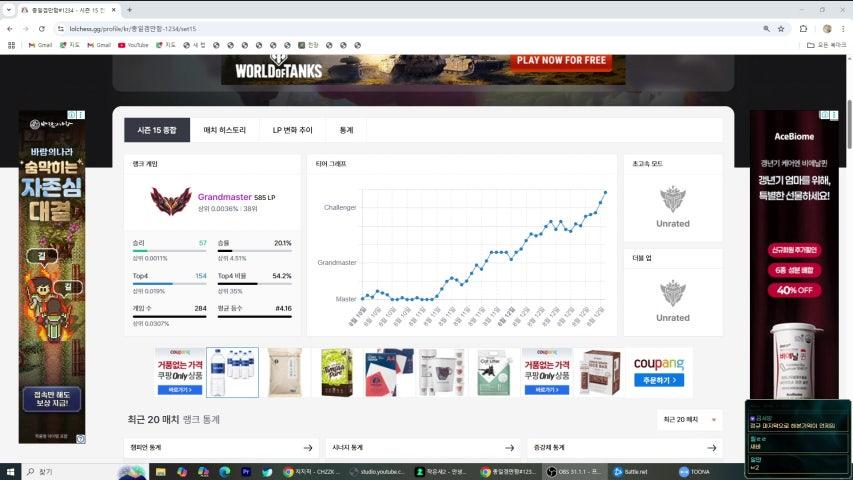Viewport: 853px width, 480px height.
Task: Open Microsoft Edge from the taskbar
Action: coord(225,472)
